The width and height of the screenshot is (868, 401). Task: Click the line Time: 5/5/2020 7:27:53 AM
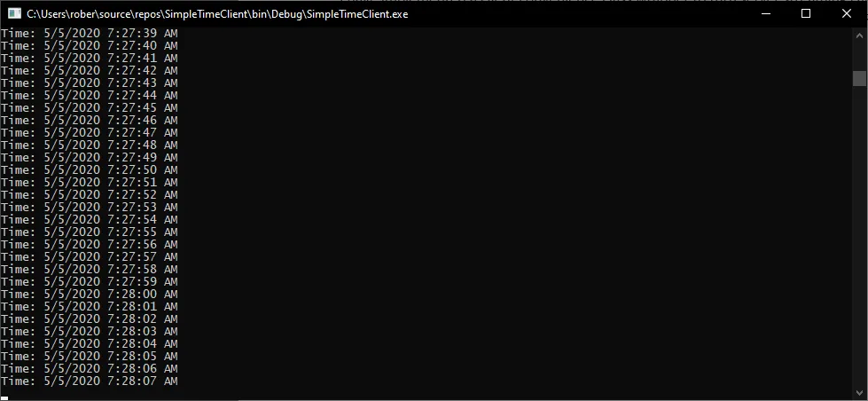tap(90, 207)
